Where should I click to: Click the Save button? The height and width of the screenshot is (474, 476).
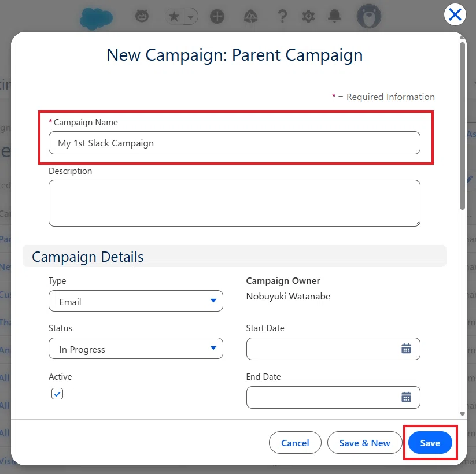pyautogui.click(x=430, y=443)
